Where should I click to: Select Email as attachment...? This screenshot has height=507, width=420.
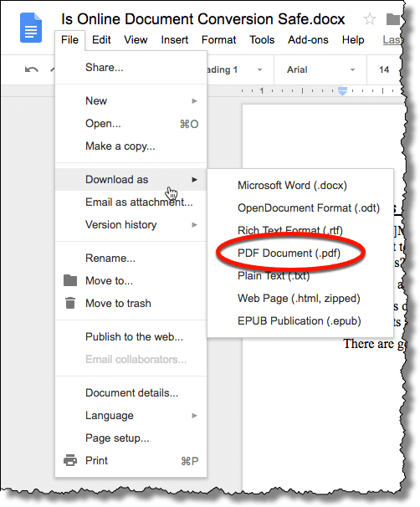[131, 202]
